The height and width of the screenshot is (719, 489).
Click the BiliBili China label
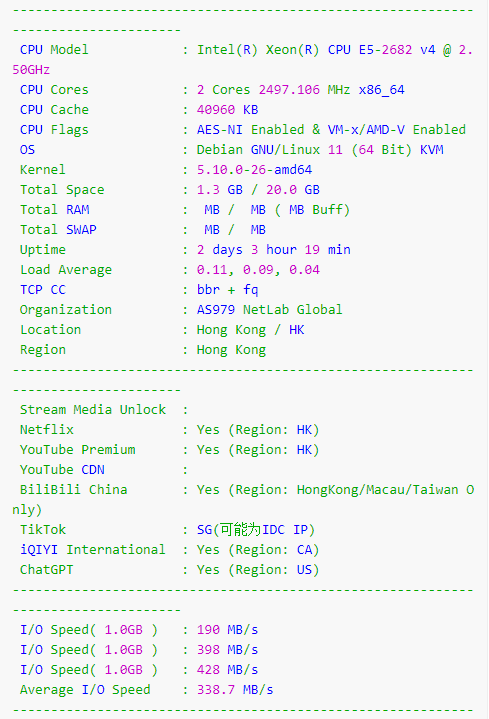73,490
